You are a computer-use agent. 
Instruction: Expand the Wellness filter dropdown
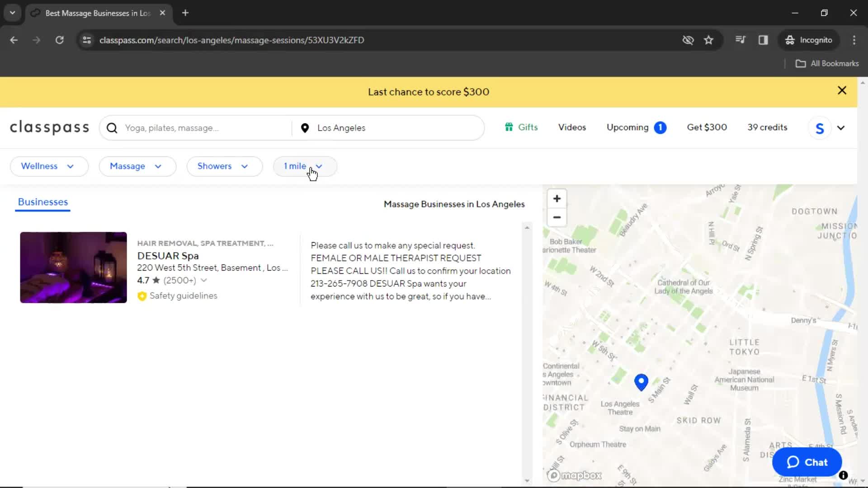[49, 166]
